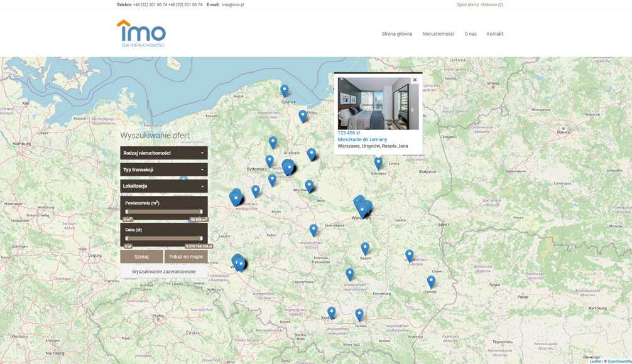Open the Nieruchomości menu item

point(438,34)
